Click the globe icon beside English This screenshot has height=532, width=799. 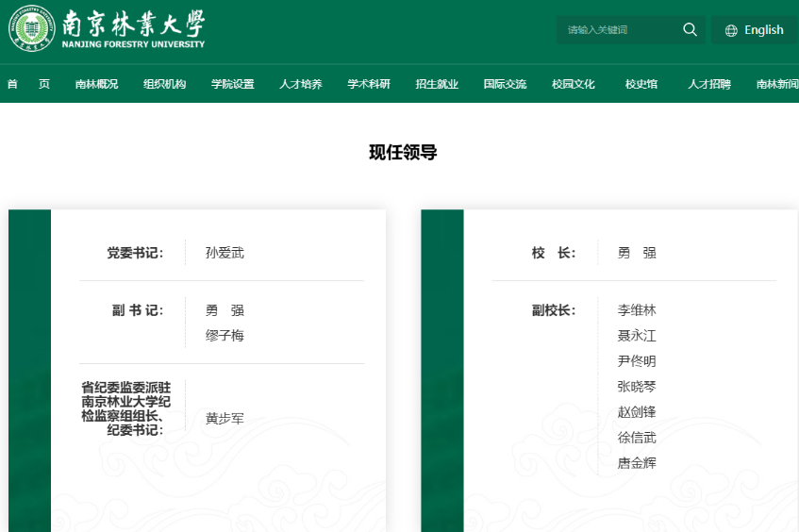[731, 30]
